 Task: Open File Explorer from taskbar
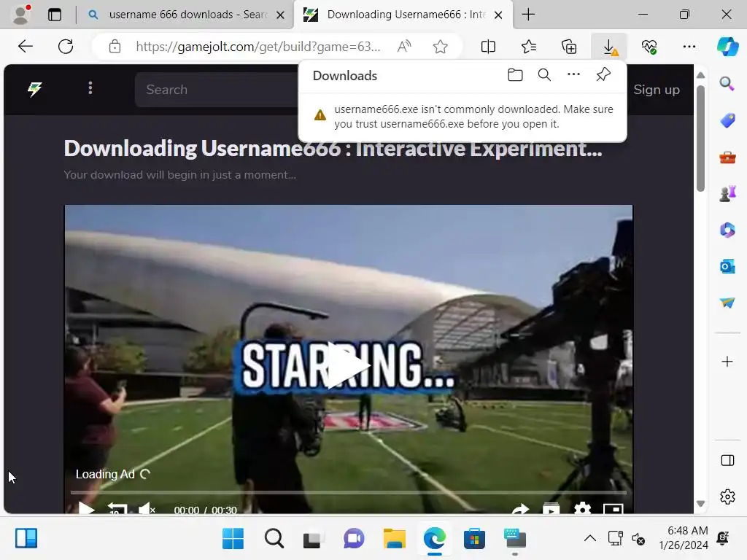click(394, 539)
